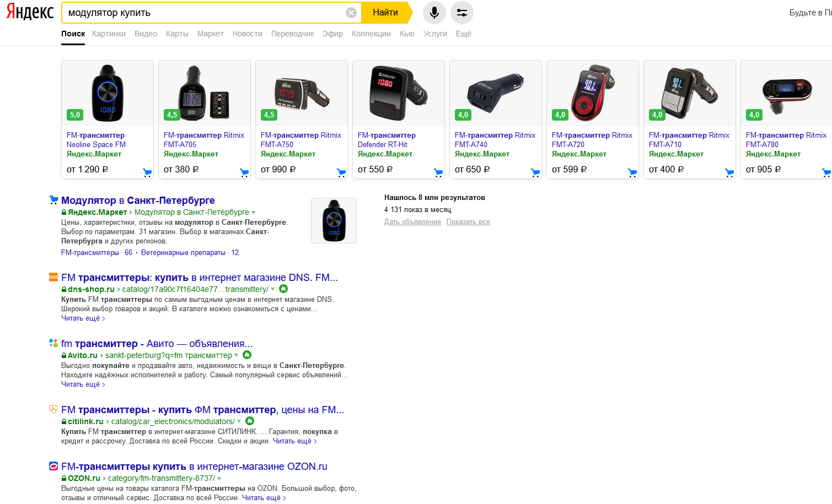The image size is (832, 504).
Task: Click green Turbo badge next to citilink.ru
Action: [x=250, y=421]
